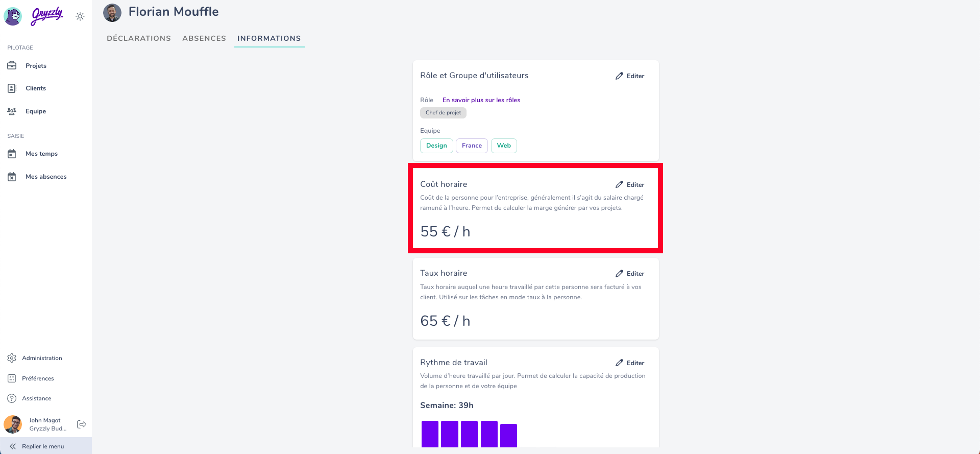The image size is (980, 454).
Task: Edit the Taux horaire value
Action: point(630,274)
